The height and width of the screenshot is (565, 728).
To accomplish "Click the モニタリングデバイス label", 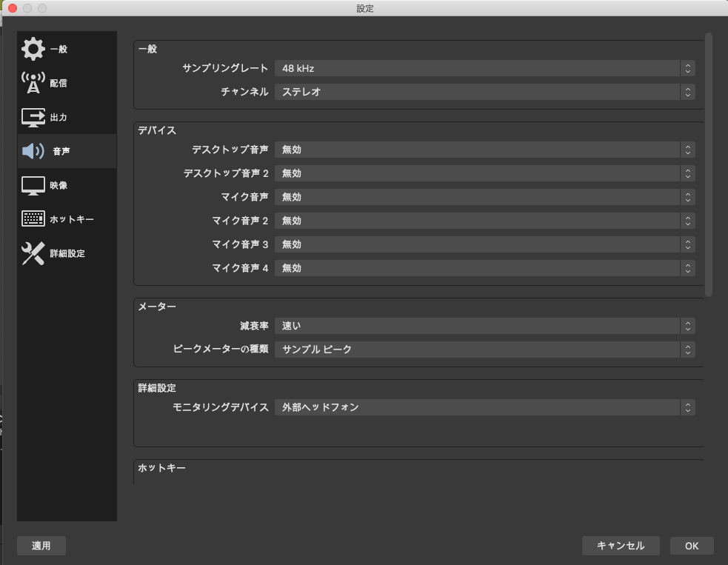I will (221, 407).
